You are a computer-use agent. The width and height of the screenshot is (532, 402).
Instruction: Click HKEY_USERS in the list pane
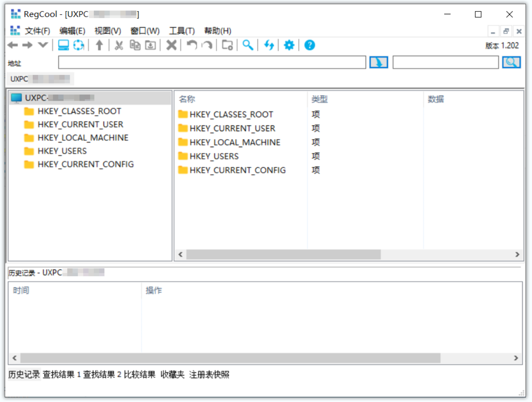pos(214,156)
